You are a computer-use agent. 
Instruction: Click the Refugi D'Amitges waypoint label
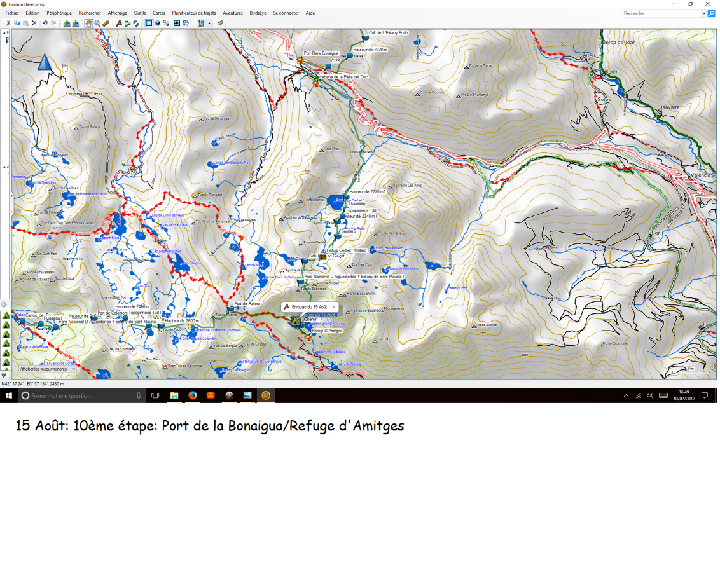[x=327, y=331]
